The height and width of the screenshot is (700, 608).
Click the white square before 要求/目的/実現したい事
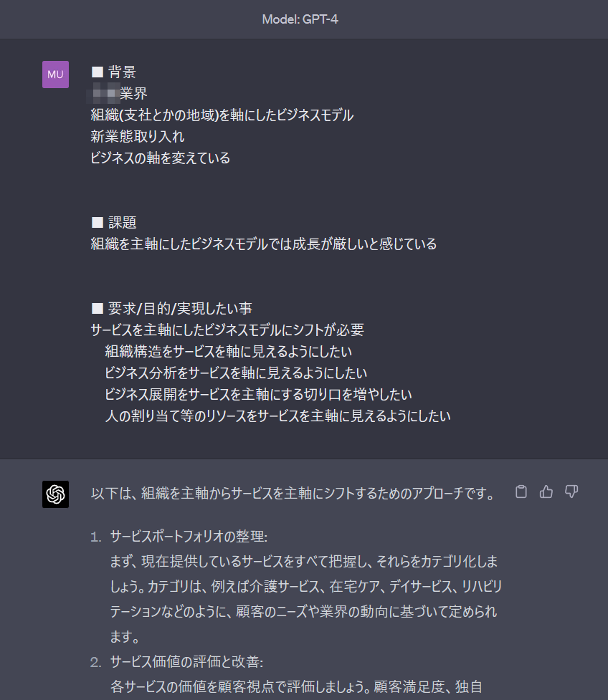point(98,308)
